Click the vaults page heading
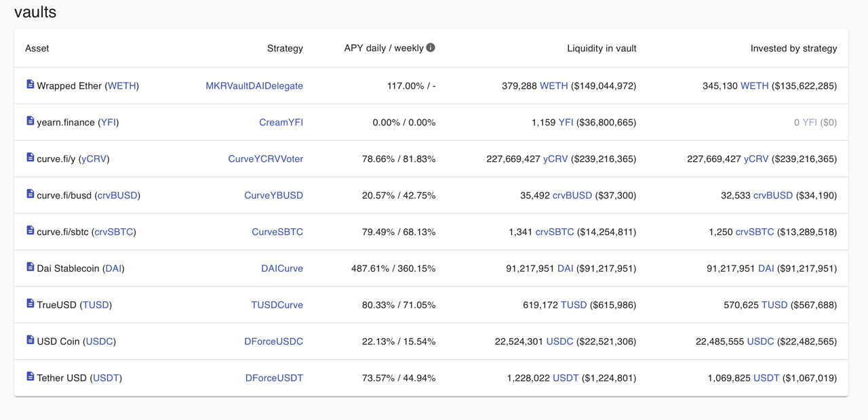This screenshot has width=868, height=420. [35, 12]
